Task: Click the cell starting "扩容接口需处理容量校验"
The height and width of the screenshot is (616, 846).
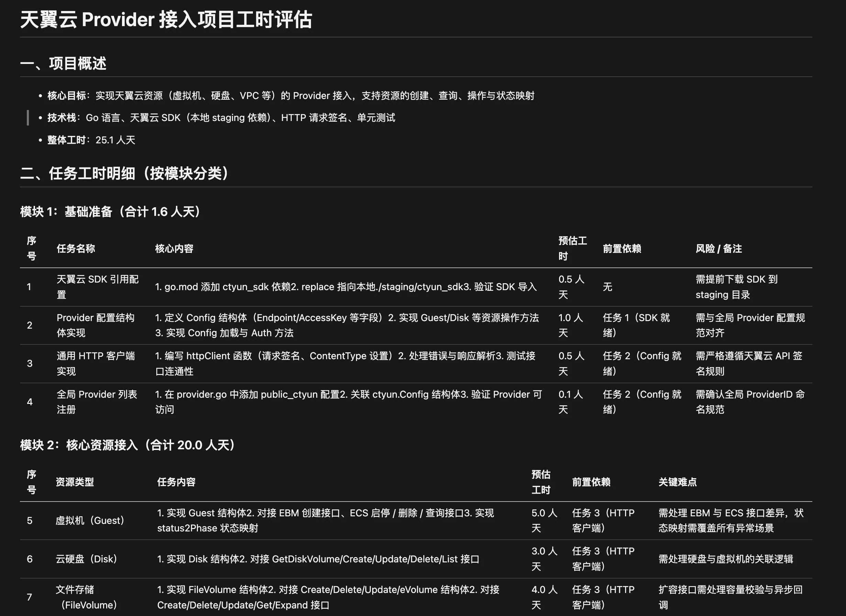Action: pos(730,597)
